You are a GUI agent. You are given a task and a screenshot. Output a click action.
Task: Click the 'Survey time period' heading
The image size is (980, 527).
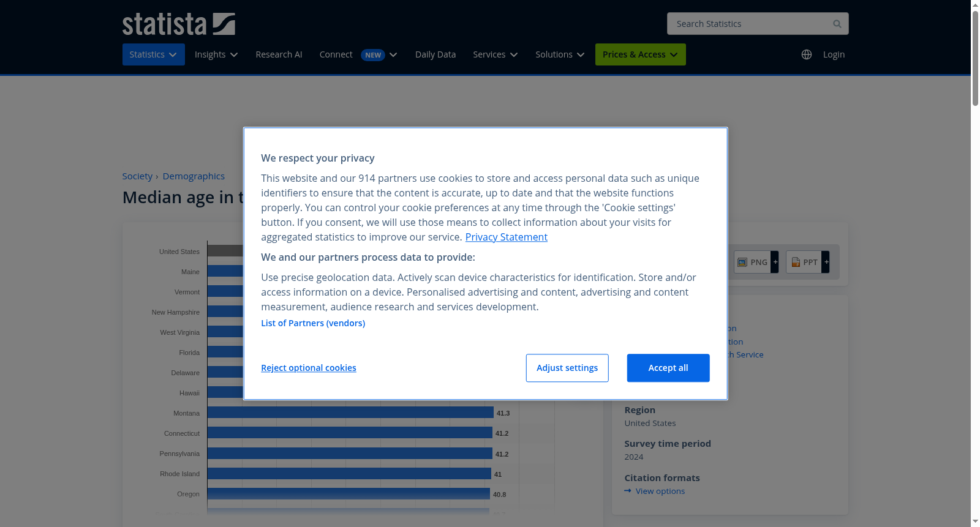click(x=668, y=444)
